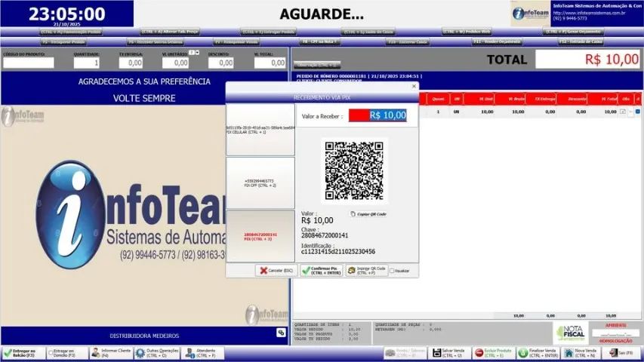The image size is (644, 362).
Task: Click Finalizar Venda (CTRL + ENTER)
Action: (538, 353)
